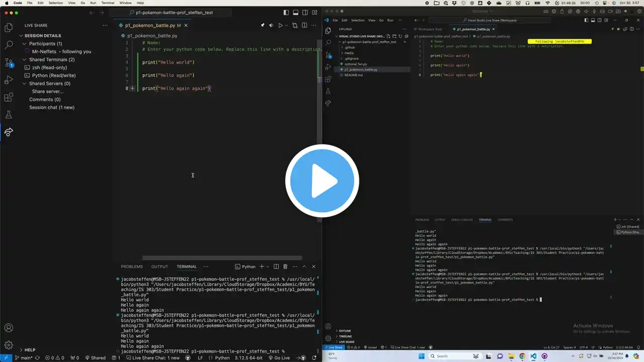Refresh the Explorer in the Windows VS Code window
644x362 pixels.
pos(400,36)
